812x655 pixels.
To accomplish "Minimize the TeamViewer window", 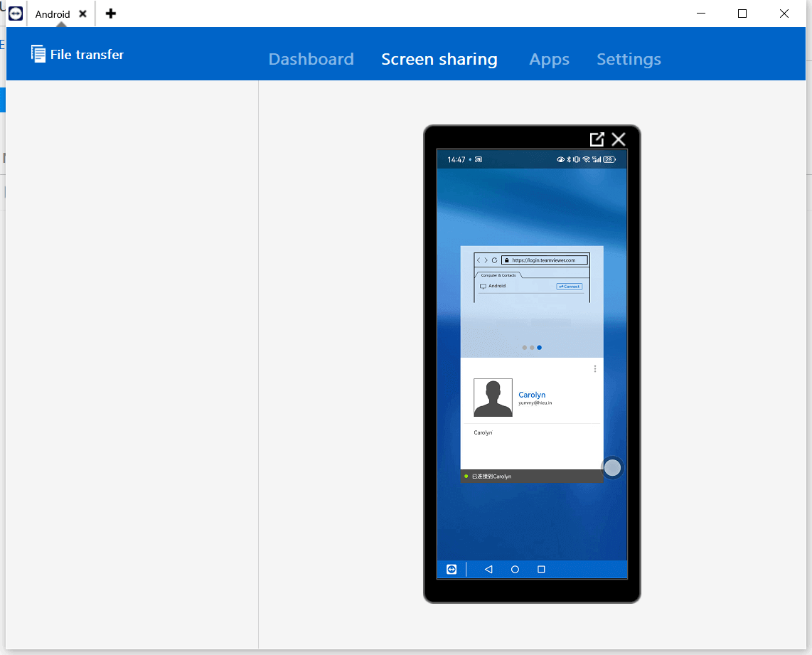I will click(x=700, y=14).
